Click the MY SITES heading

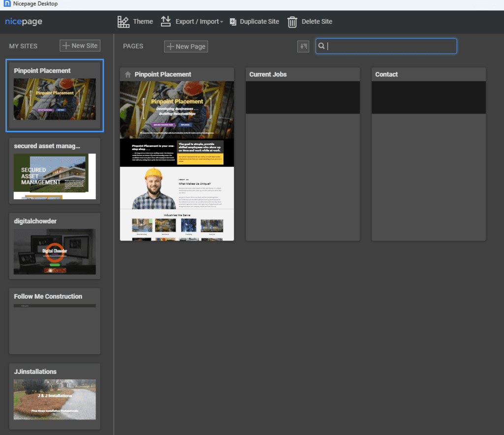(23, 46)
